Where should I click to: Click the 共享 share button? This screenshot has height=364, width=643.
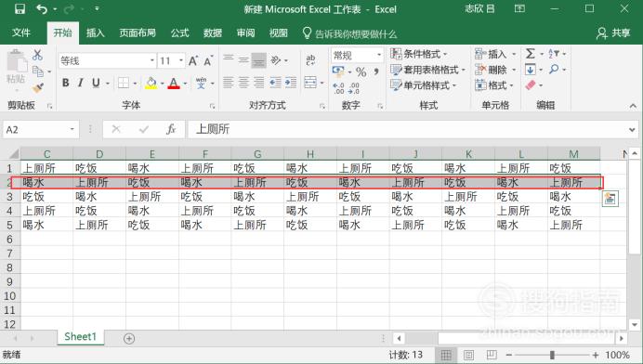click(613, 32)
